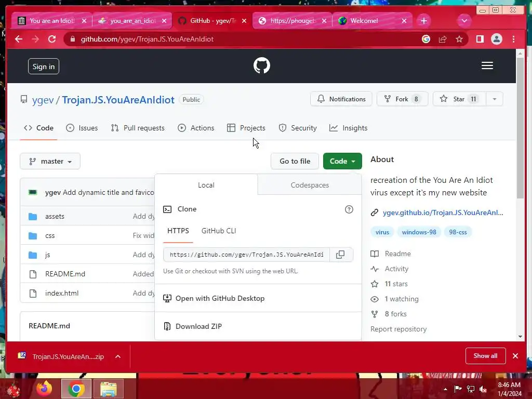The height and width of the screenshot is (399, 532).
Task: Click the Google icon in address bar
Action: 426,39
